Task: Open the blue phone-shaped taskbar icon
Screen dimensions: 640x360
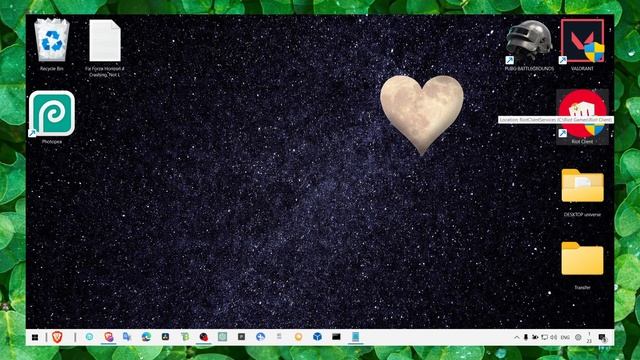Action: click(356, 337)
